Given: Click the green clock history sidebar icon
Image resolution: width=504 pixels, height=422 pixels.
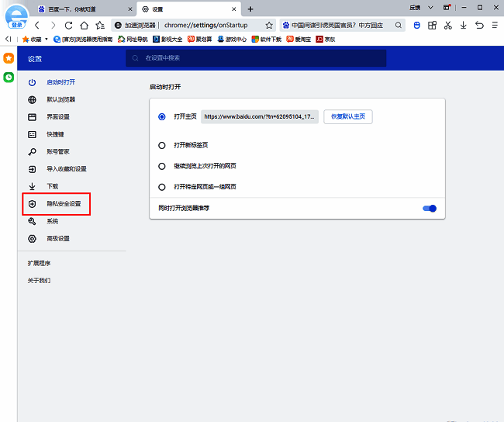Looking at the screenshot, I should tap(9, 77).
